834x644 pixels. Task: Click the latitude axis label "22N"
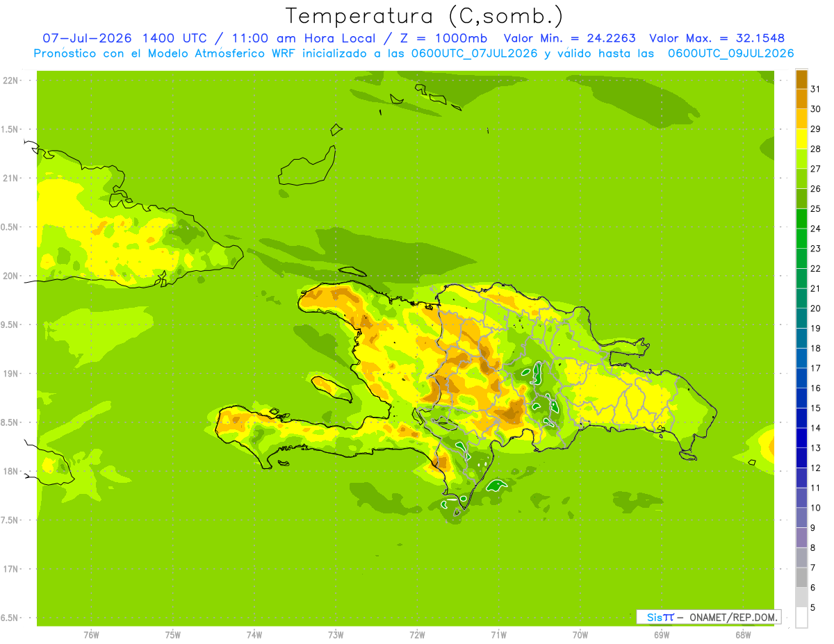pos(10,81)
